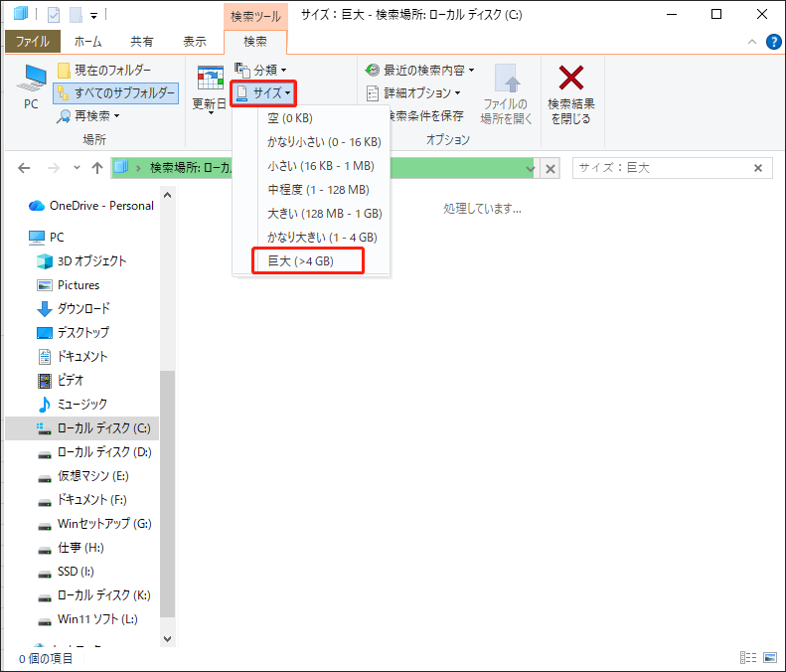Go up one level with up arrow
This screenshot has width=786, height=672.
[x=97, y=168]
